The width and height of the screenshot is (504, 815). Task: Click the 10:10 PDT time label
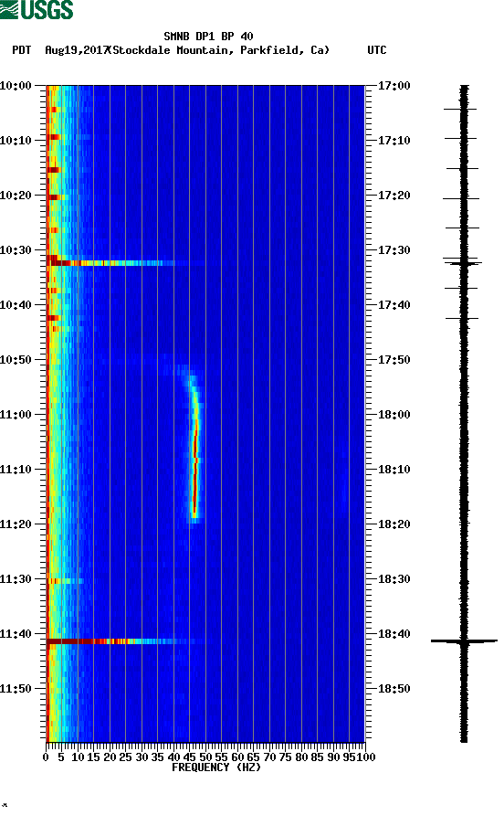pyautogui.click(x=16, y=141)
